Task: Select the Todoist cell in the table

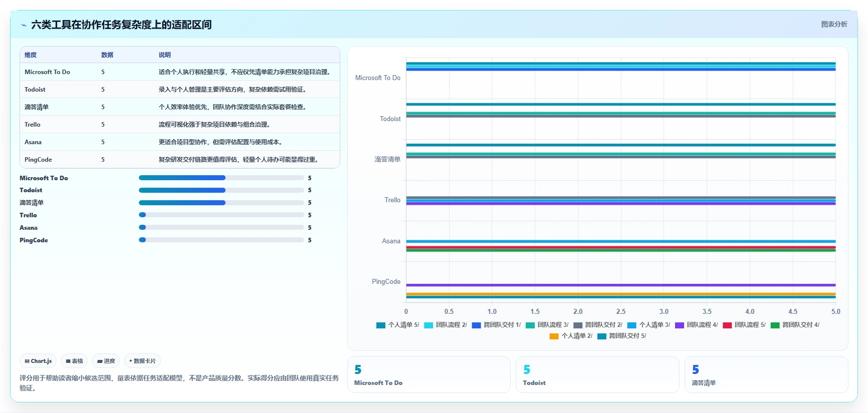Action: click(35, 90)
